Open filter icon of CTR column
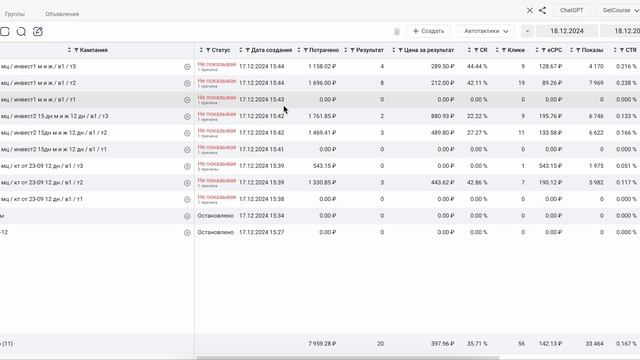The height and width of the screenshot is (360, 640). click(x=622, y=50)
